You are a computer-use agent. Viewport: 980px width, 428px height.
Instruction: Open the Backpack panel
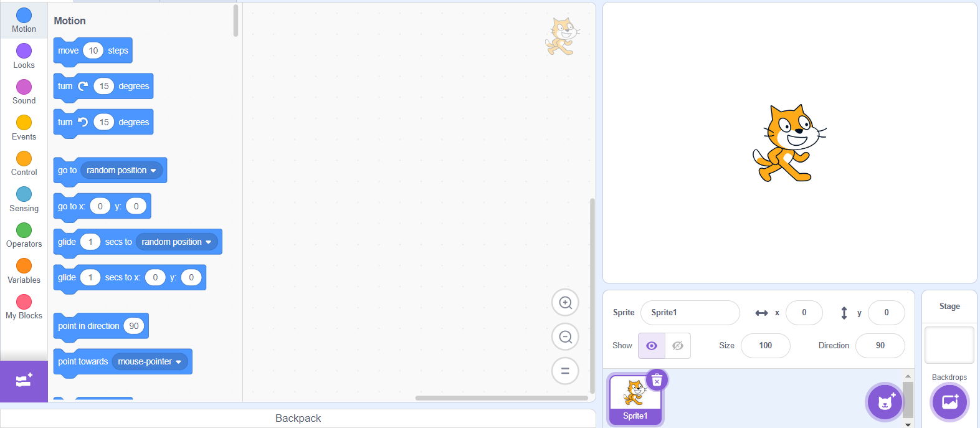tap(298, 418)
